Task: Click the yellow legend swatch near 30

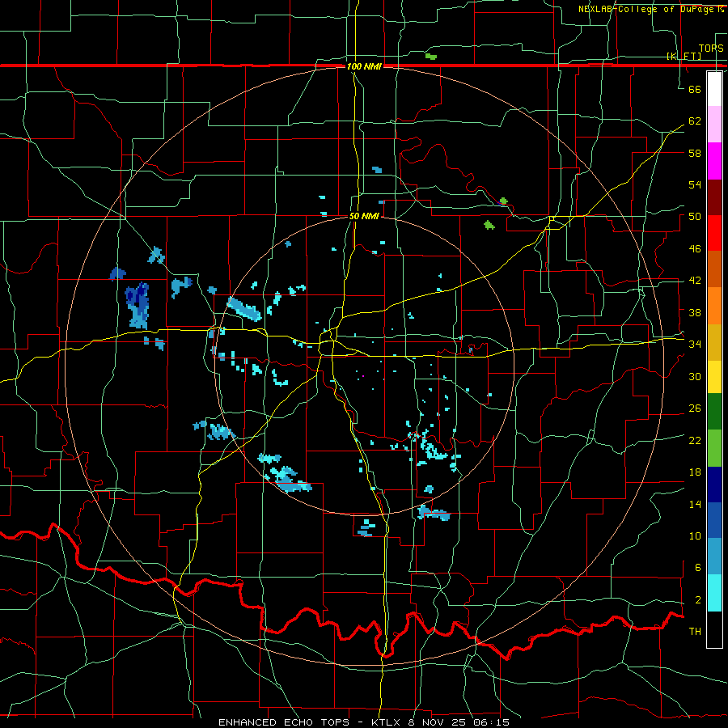Action: [x=714, y=377]
